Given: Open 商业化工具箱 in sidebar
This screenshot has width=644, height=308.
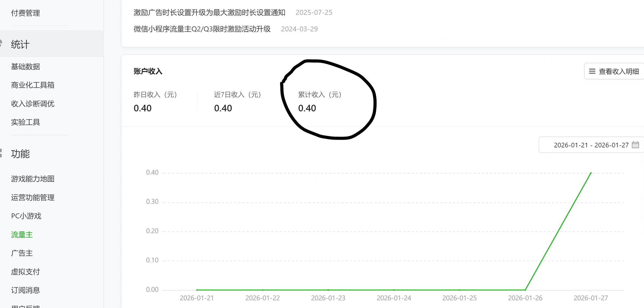Looking at the screenshot, I should (x=33, y=85).
